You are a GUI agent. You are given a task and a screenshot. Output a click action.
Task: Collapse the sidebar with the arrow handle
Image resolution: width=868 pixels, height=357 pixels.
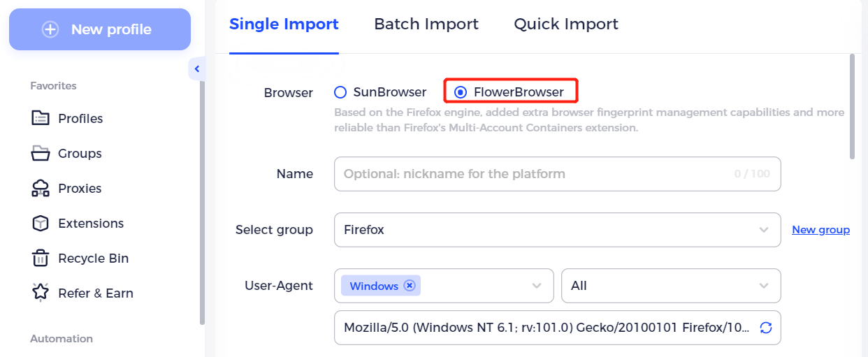[x=196, y=68]
